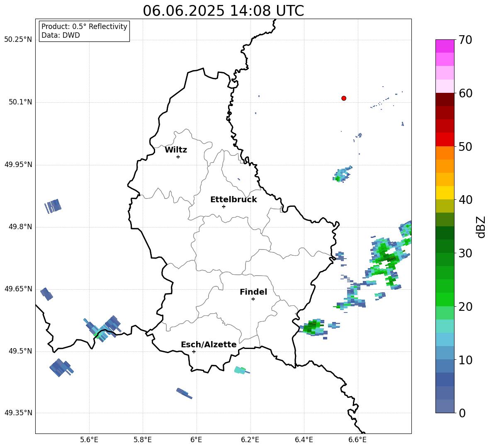Click the 5.8°E longitude label
The height and width of the screenshot is (448, 491).
point(143,440)
